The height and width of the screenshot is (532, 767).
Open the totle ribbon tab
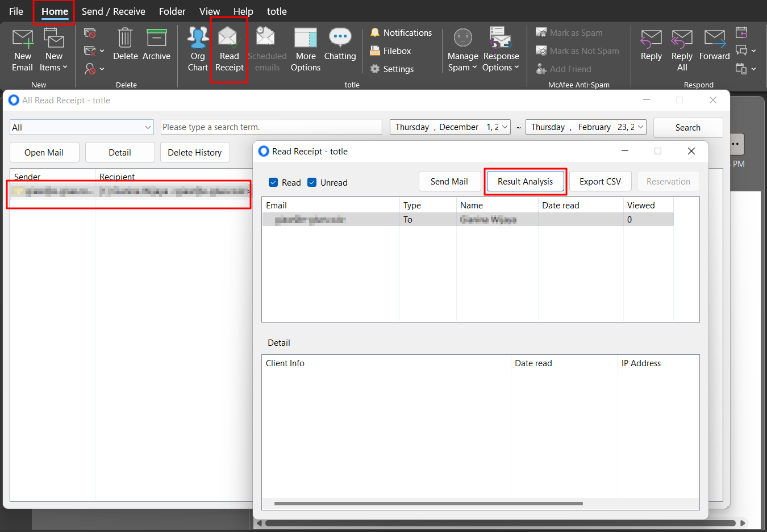[277, 11]
